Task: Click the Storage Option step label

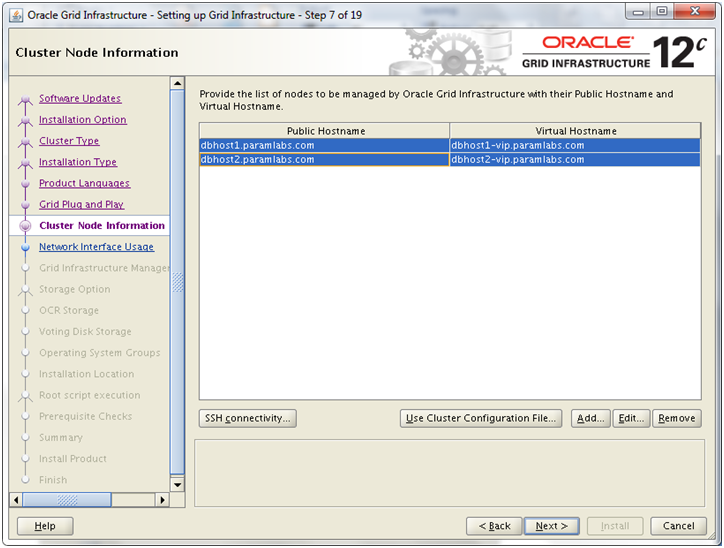Action: (x=75, y=289)
